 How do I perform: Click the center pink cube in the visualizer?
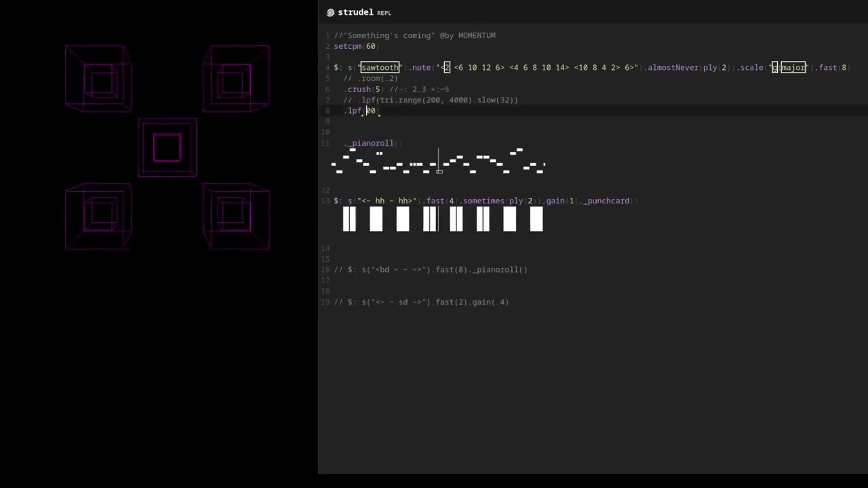click(x=167, y=148)
